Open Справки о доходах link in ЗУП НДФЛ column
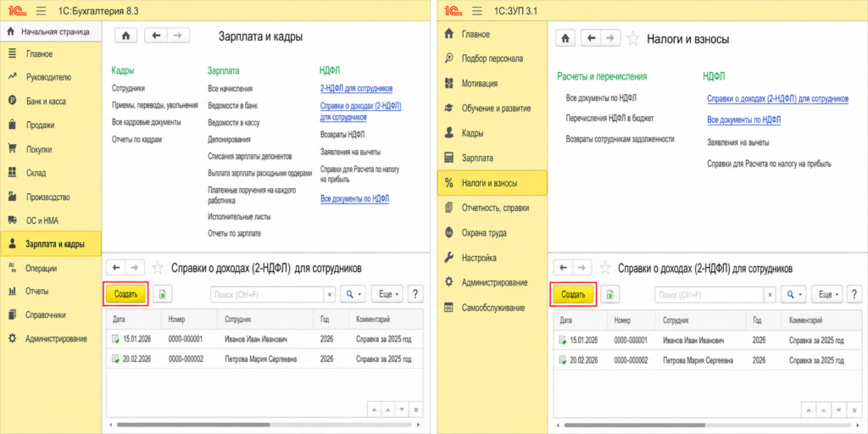 pos(778,98)
